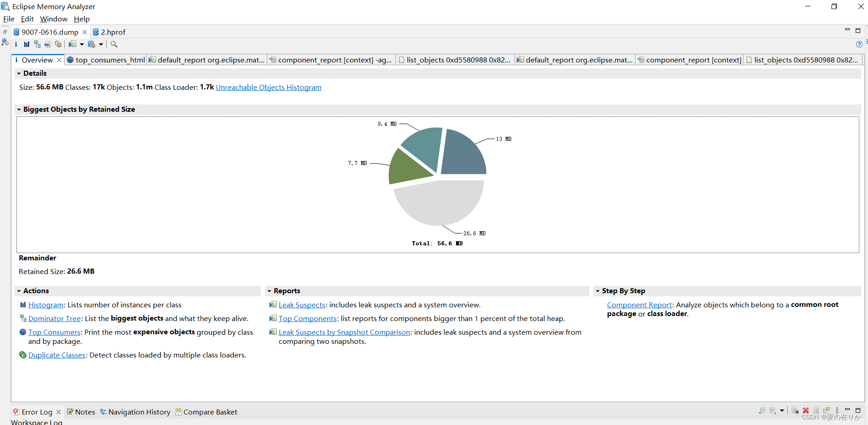Image resolution: width=868 pixels, height=425 pixels.
Task: Click the Restore icon in the left sidebar
Action: pos(5,32)
